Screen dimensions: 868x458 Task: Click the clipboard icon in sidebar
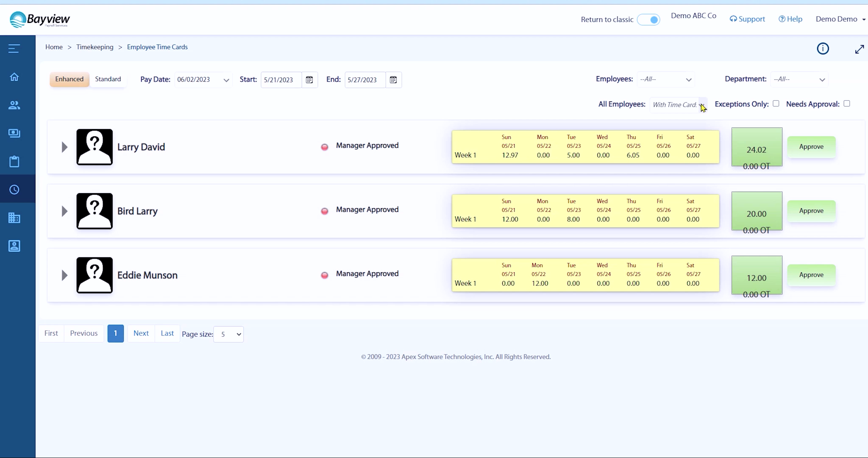[14, 162]
